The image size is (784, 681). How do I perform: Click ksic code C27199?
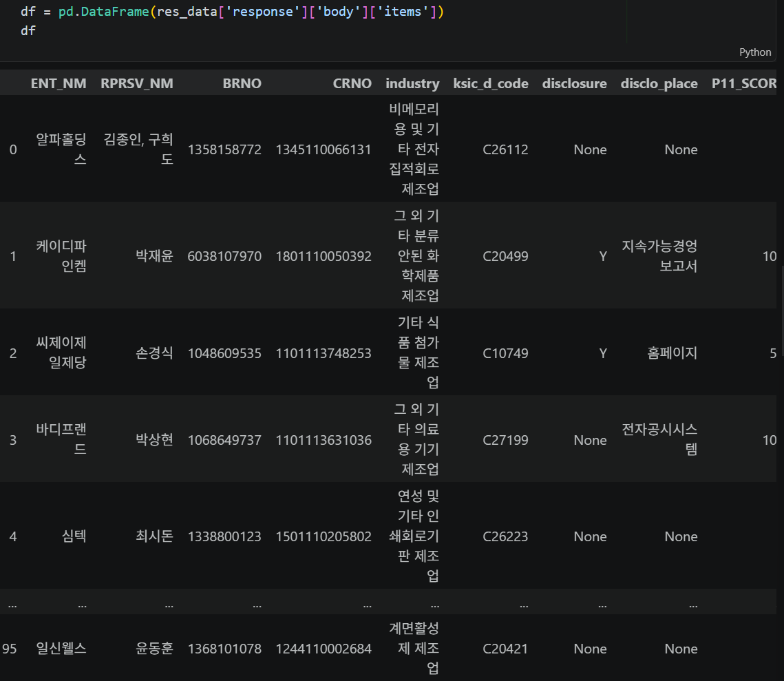coord(505,440)
